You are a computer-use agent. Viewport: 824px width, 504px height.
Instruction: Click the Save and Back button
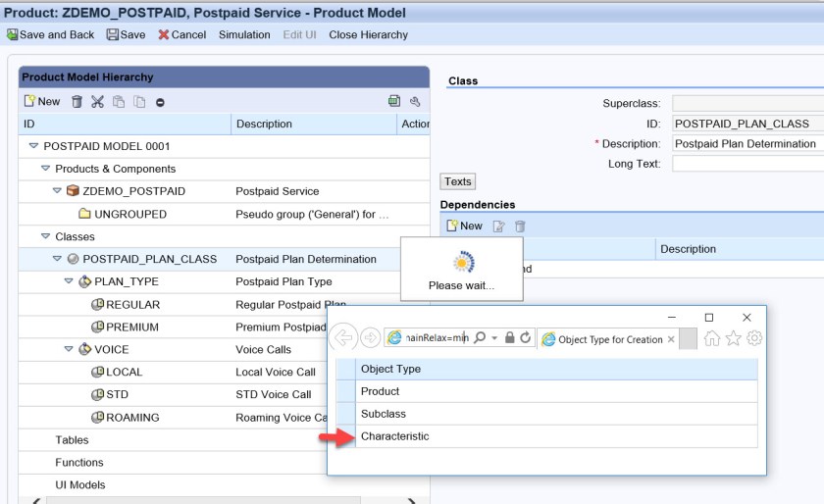[51, 34]
